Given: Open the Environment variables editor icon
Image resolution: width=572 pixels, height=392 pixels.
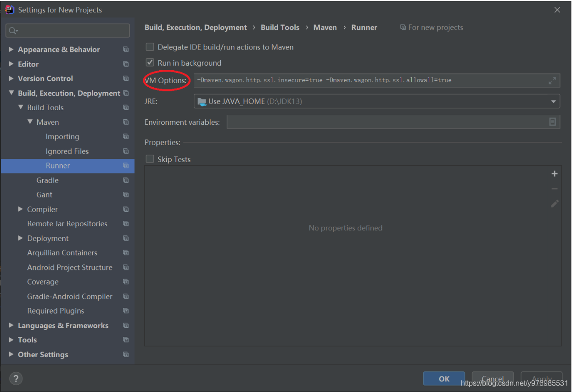Looking at the screenshot, I should pyautogui.click(x=553, y=122).
